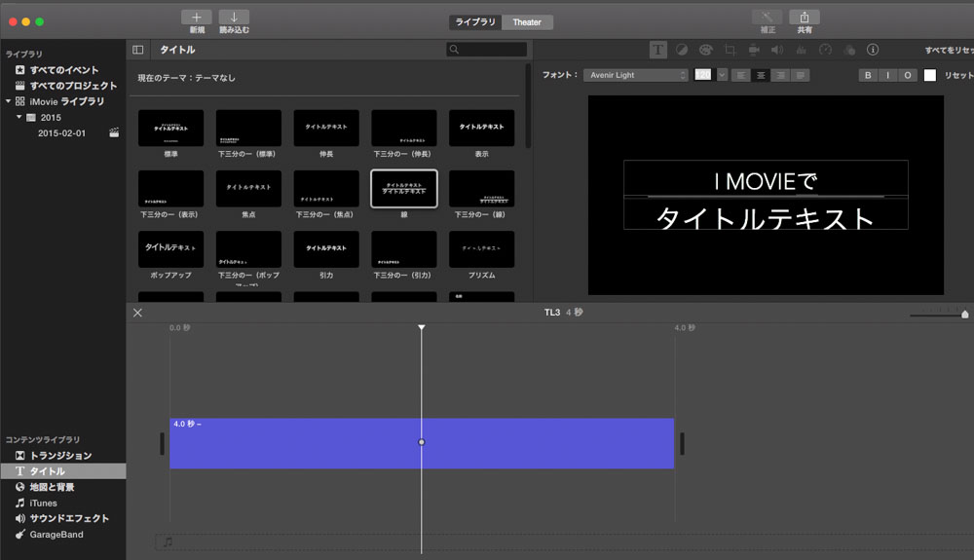
Task: Choose the 線 title thumbnail
Action: click(x=404, y=189)
